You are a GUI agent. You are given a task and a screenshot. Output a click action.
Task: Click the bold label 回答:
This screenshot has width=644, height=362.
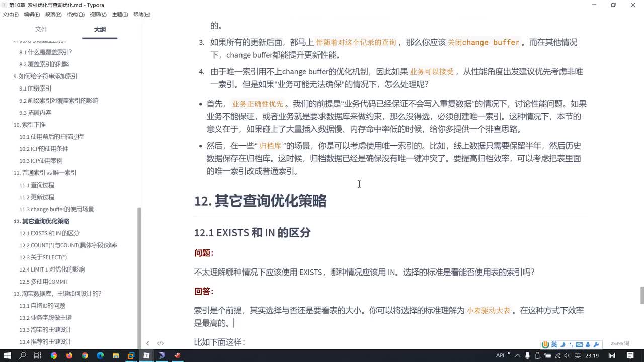[x=204, y=292]
